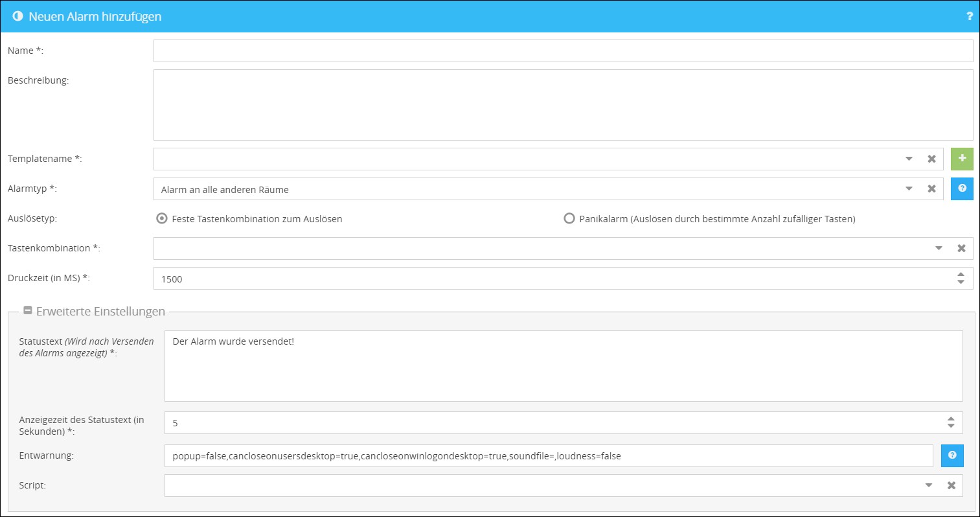Image resolution: width=980 pixels, height=517 pixels.
Task: Increase Anzeigezeit des Statustext with up arrow
Action: coord(951,419)
